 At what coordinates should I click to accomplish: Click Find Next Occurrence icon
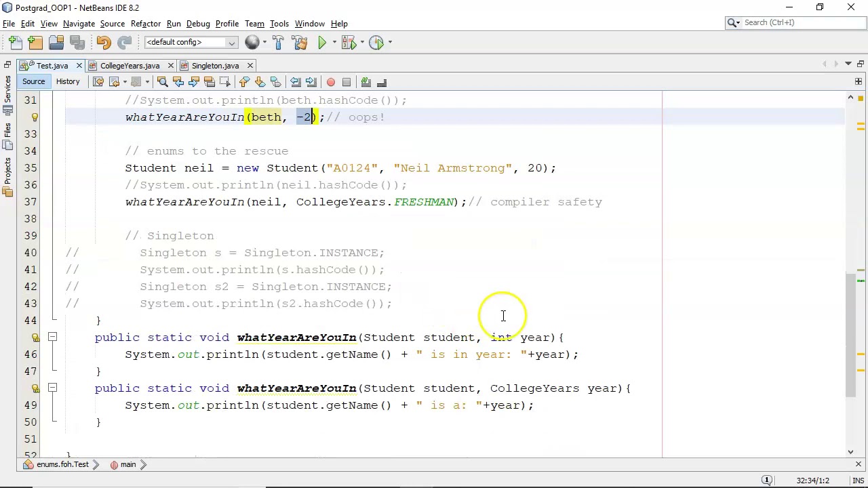coord(193,82)
